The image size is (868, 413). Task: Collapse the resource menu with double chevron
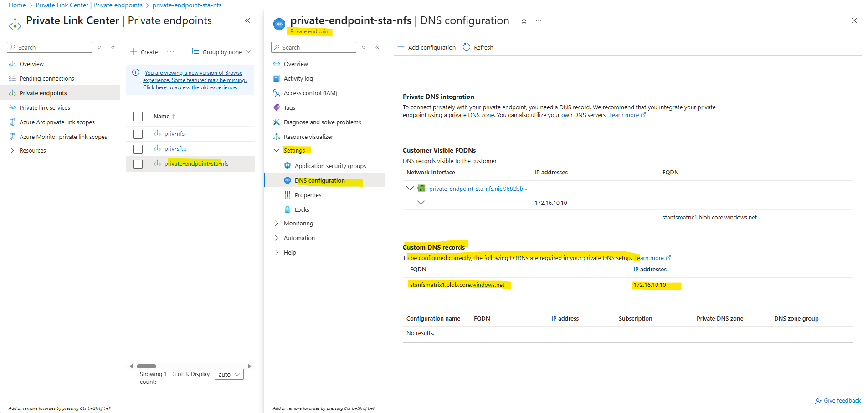(x=377, y=47)
